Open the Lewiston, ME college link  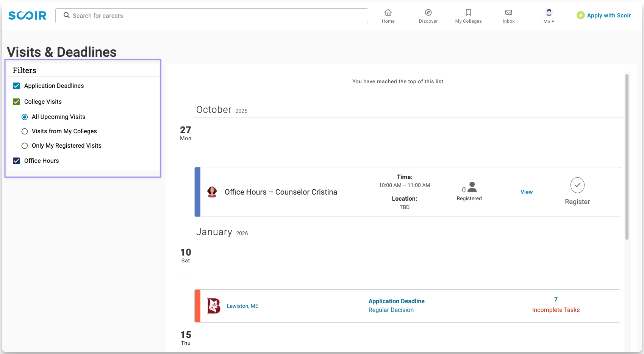pos(242,306)
